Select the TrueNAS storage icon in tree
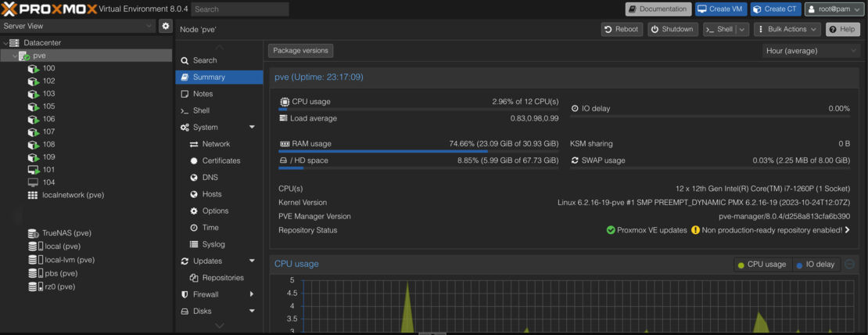Viewport: 868px width, 335px height. pyautogui.click(x=34, y=233)
